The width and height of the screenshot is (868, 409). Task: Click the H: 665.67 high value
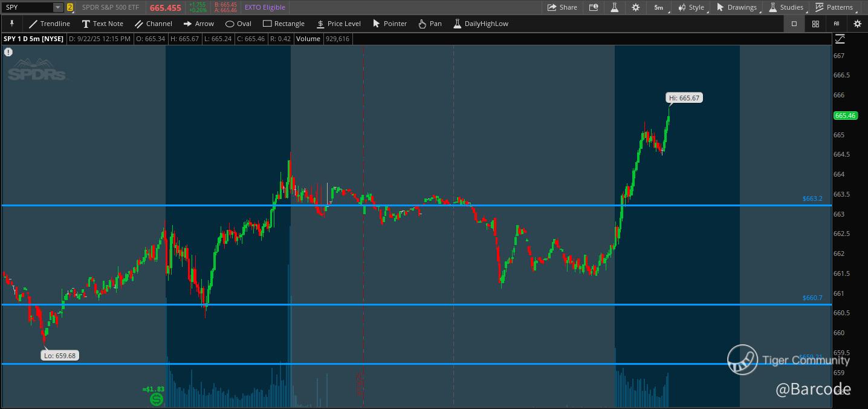coord(184,39)
